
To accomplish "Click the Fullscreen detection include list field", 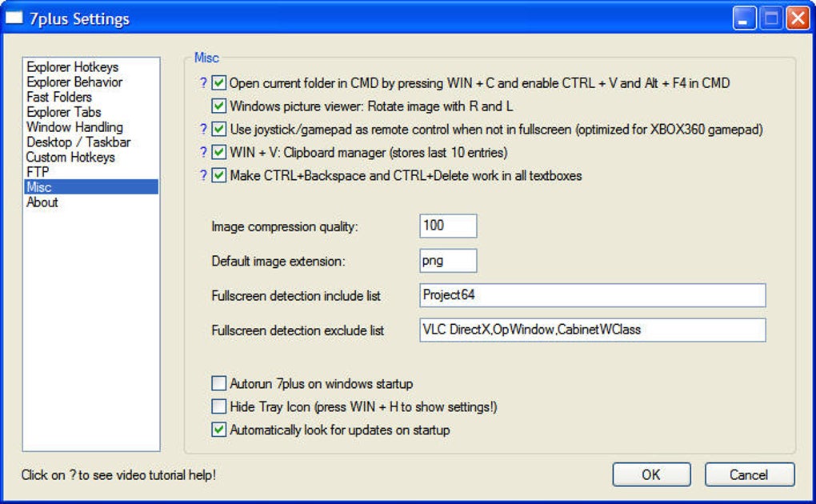I will [x=592, y=295].
